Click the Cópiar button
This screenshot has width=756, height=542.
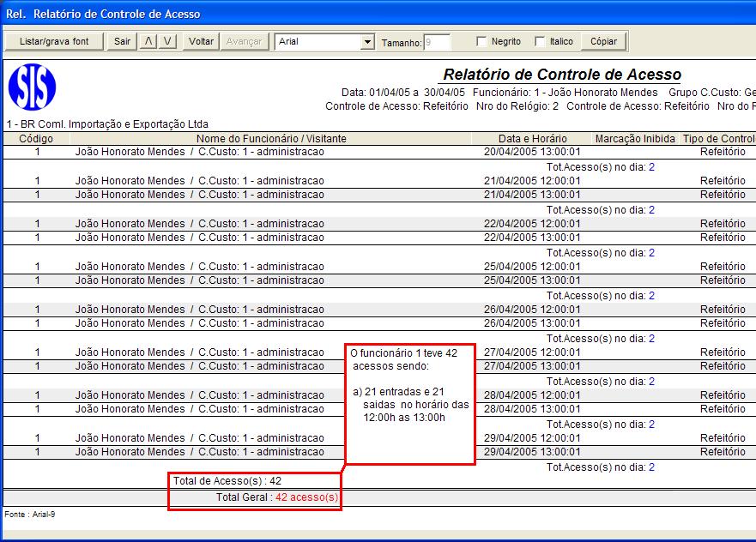pos(603,41)
